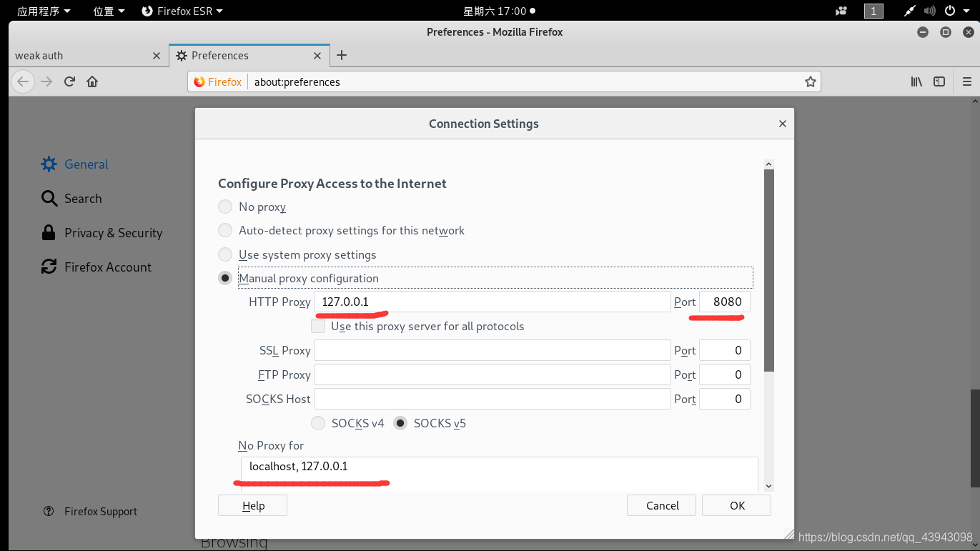Click the dialog resize grip corner
The height and width of the screenshot is (551, 980).
pos(788,533)
